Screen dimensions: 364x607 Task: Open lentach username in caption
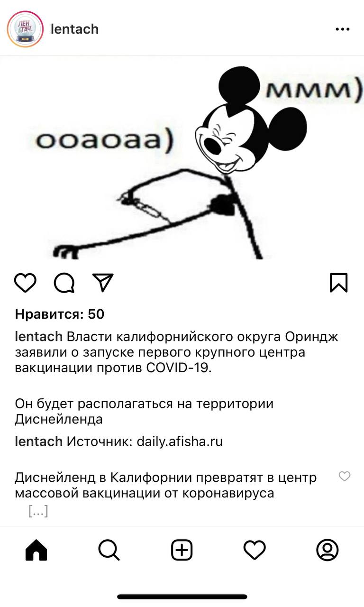[x=39, y=337]
